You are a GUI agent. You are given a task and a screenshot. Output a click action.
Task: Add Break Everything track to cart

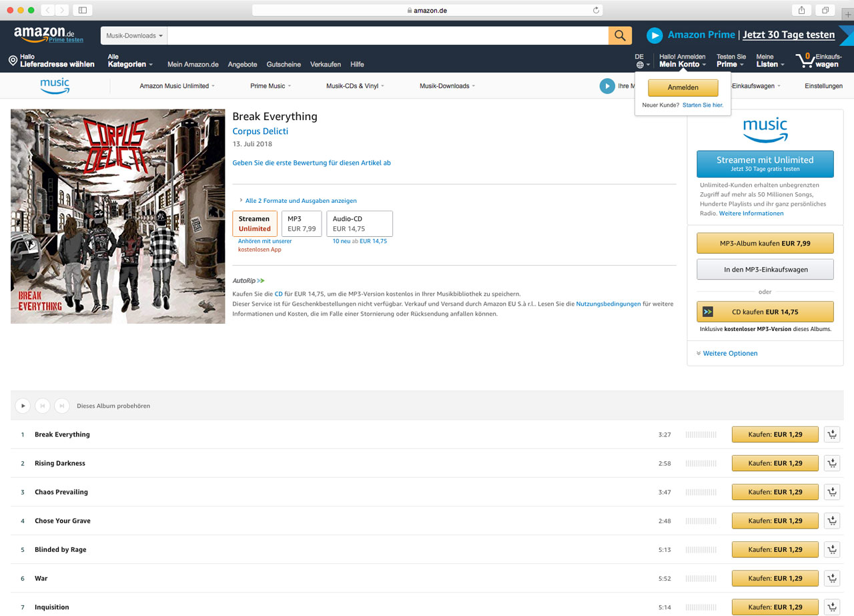coord(832,434)
